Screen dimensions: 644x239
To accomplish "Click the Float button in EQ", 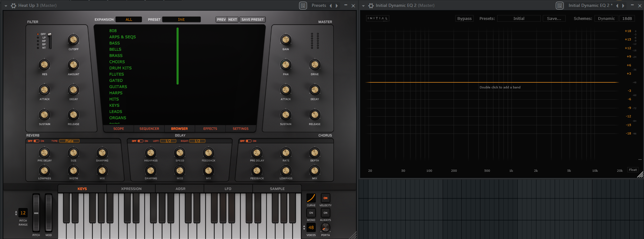I will (633, 170).
